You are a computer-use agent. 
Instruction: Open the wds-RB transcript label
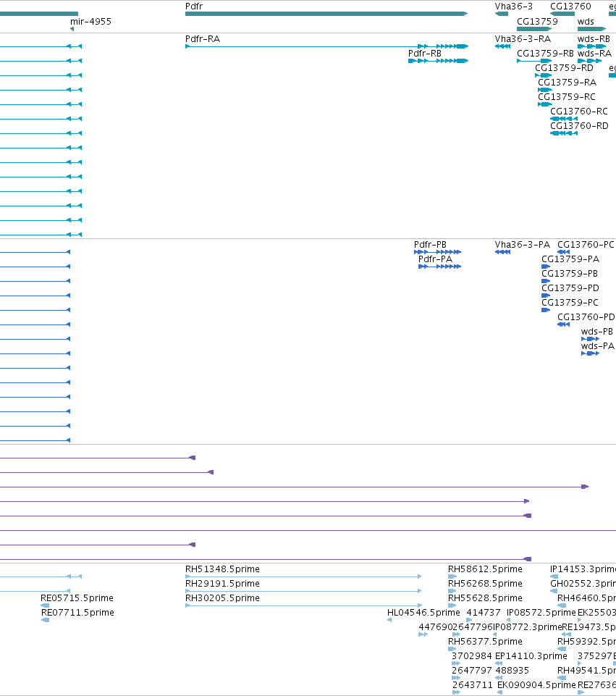coord(594,39)
